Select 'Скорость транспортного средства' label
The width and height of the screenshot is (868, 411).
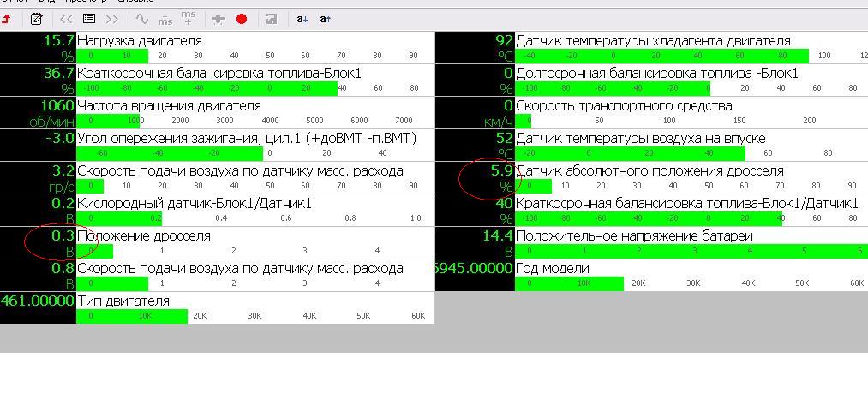624,105
